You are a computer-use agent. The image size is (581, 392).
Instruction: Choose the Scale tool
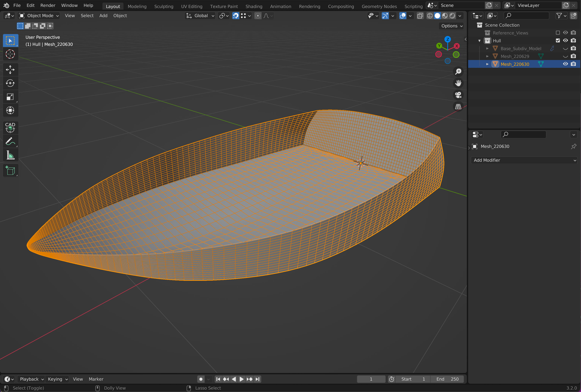pos(10,97)
